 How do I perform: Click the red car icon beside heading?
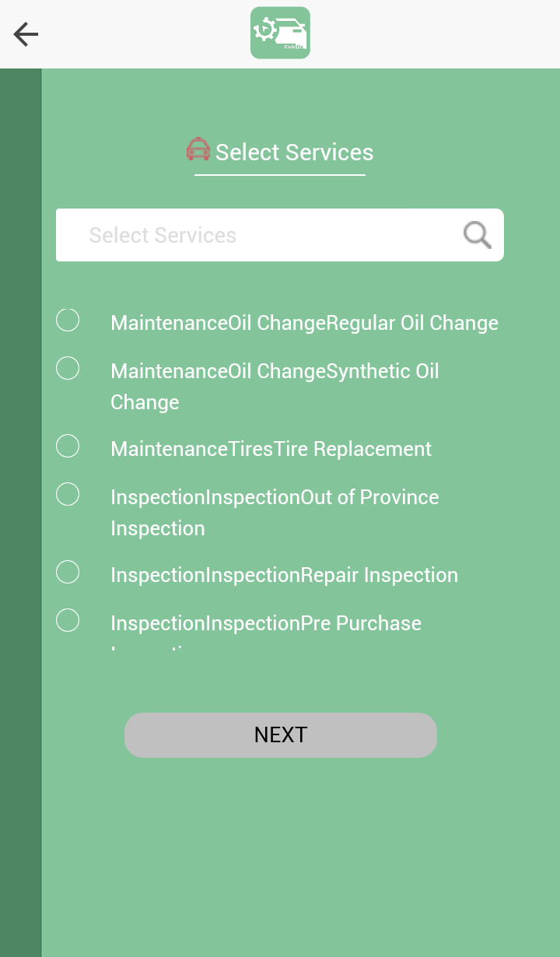coord(198,149)
